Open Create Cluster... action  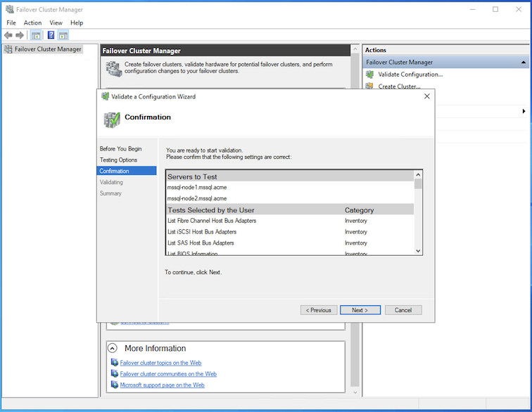399,86
